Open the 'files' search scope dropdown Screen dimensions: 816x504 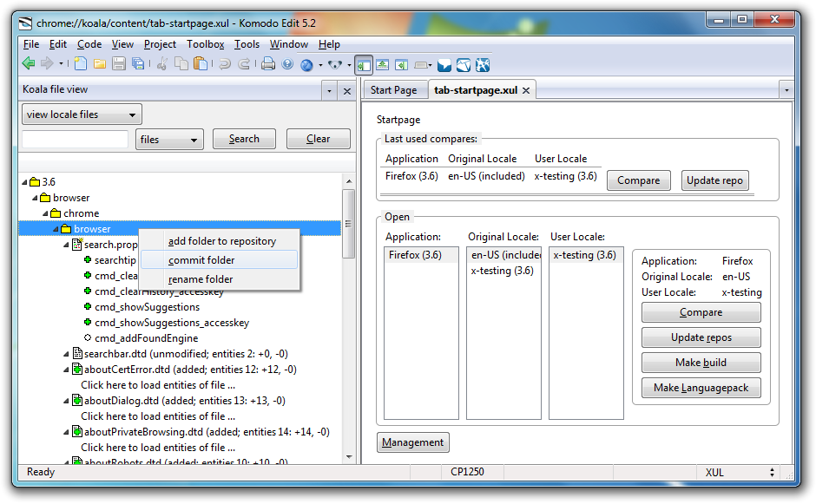pos(169,140)
